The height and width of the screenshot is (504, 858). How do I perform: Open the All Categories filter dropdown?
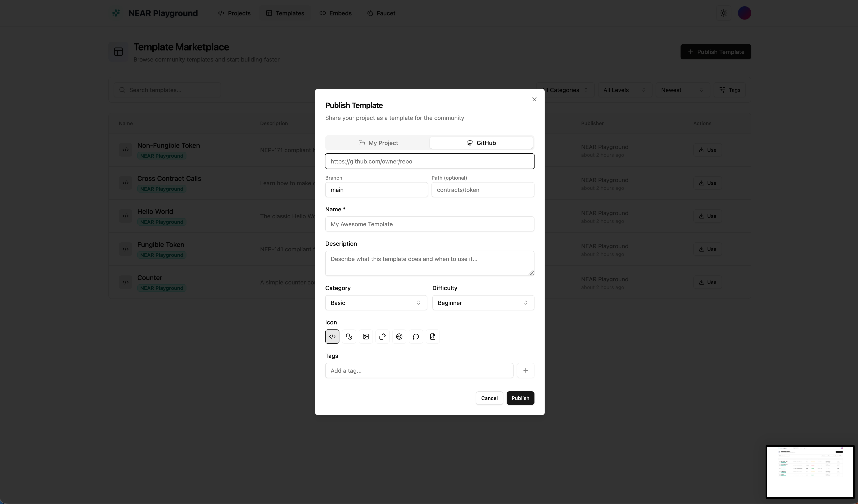tap(565, 90)
